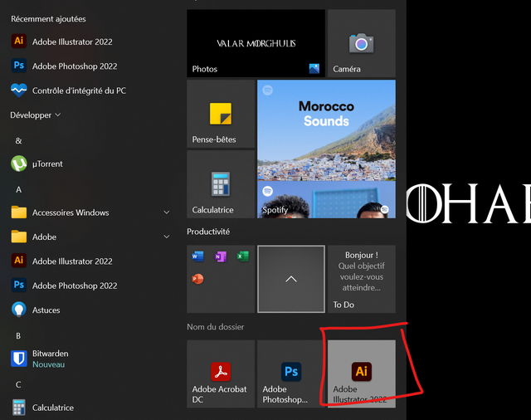The height and width of the screenshot is (420, 531).
Task: Launch Excel from the Office tile folder
Action: 243,256
